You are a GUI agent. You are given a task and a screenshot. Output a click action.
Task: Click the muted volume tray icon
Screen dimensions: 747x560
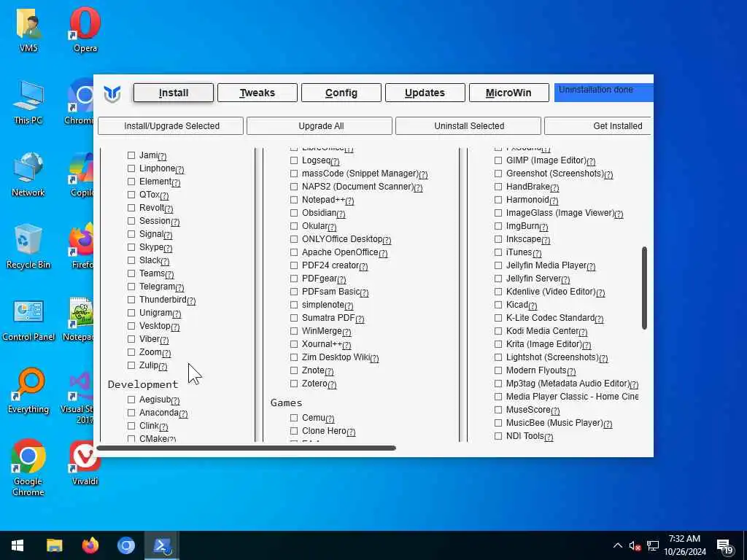(x=635, y=545)
